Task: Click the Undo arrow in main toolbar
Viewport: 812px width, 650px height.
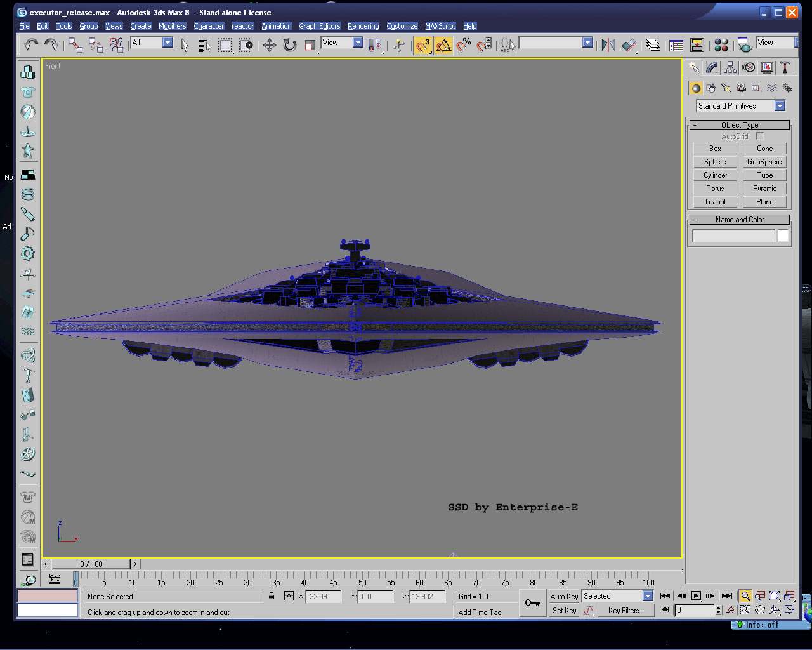Action: click(31, 44)
